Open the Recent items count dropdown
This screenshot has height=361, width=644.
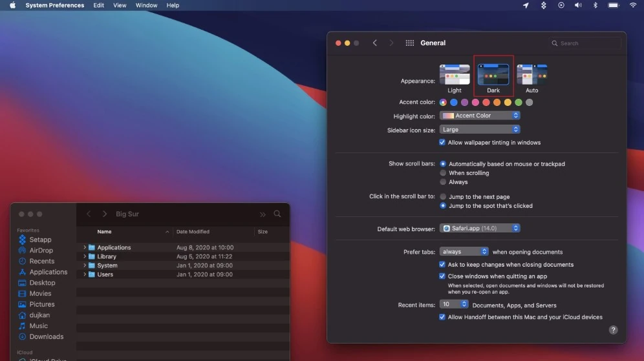coord(454,304)
